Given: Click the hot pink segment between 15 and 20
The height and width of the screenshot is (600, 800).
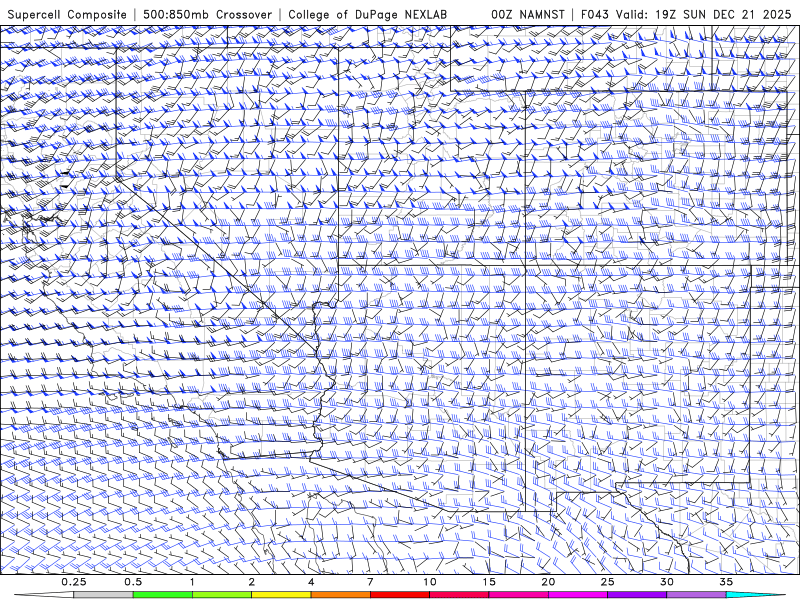Looking at the screenshot, I should coord(518,595).
